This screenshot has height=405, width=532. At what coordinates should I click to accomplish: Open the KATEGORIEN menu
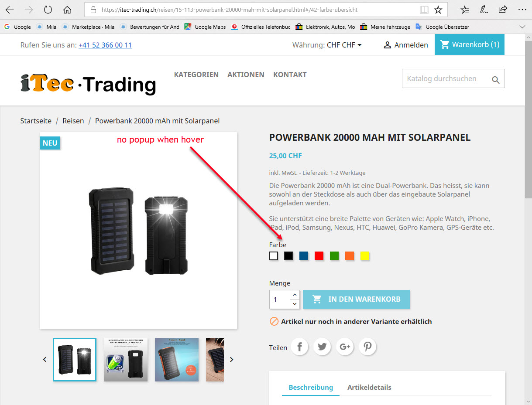(x=196, y=75)
